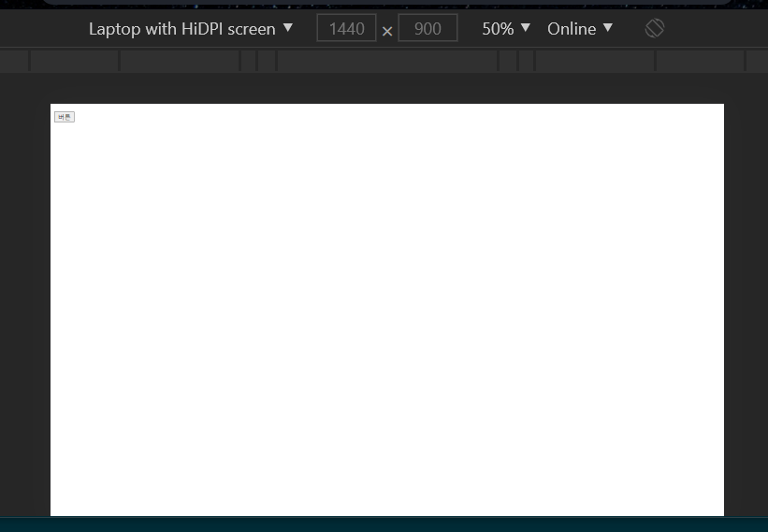Click the 1440 width input field
The width and height of the screenshot is (768, 532).
tap(346, 28)
